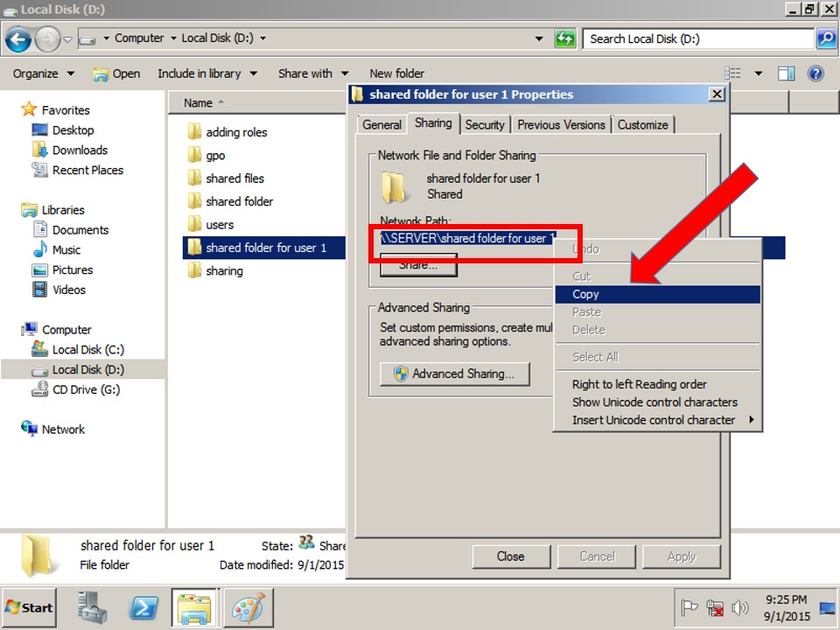Refresh the folder using the green refresh icon

(x=565, y=38)
